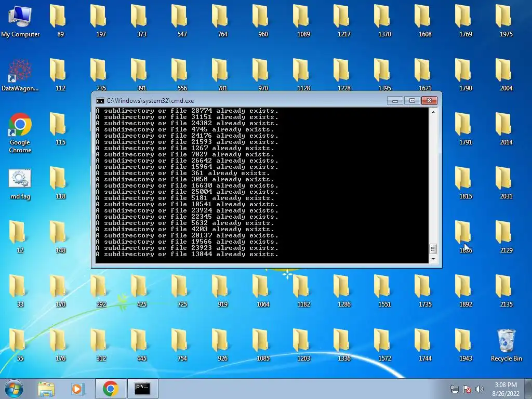
Task: Open Windows Explorer from the taskbar
Action: pyautogui.click(x=46, y=389)
